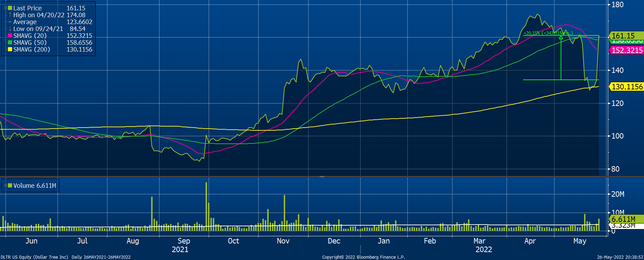Viewport: 644px width, 260px height.
Task: Click the Last Price legend color square
Action: 10,8
